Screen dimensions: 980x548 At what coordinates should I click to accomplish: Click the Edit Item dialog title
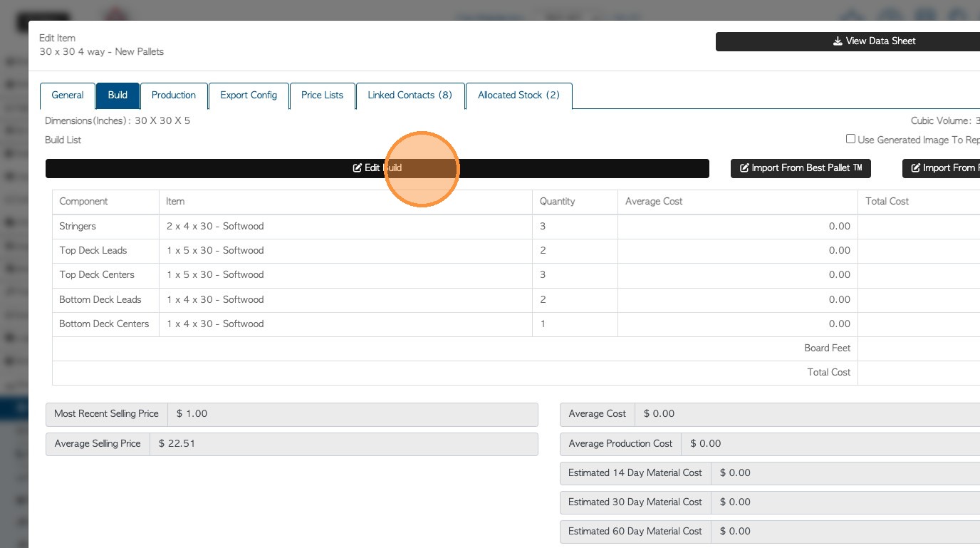57,38
